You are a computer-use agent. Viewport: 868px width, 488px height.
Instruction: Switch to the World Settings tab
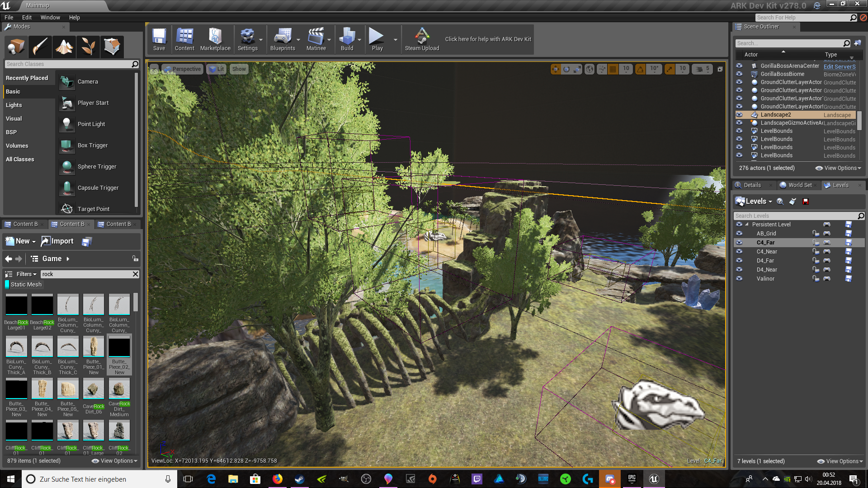(799, 185)
